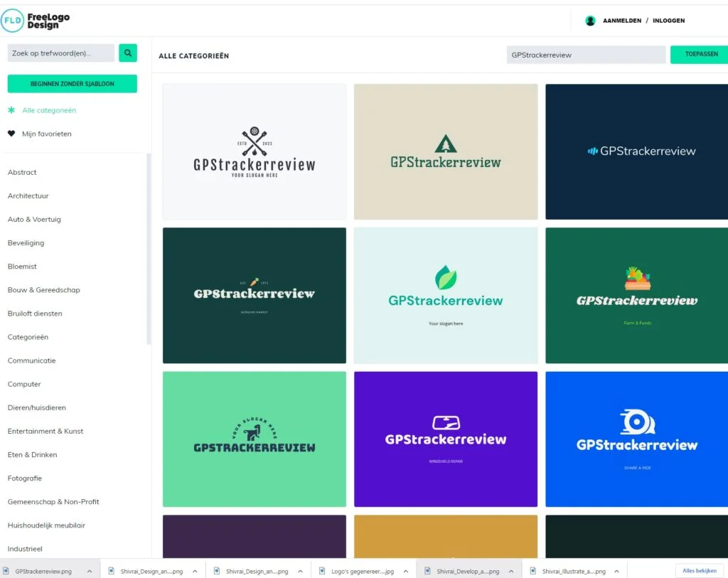728x578 pixels.
Task: Click the TOEPASSEN button
Action: click(x=699, y=53)
